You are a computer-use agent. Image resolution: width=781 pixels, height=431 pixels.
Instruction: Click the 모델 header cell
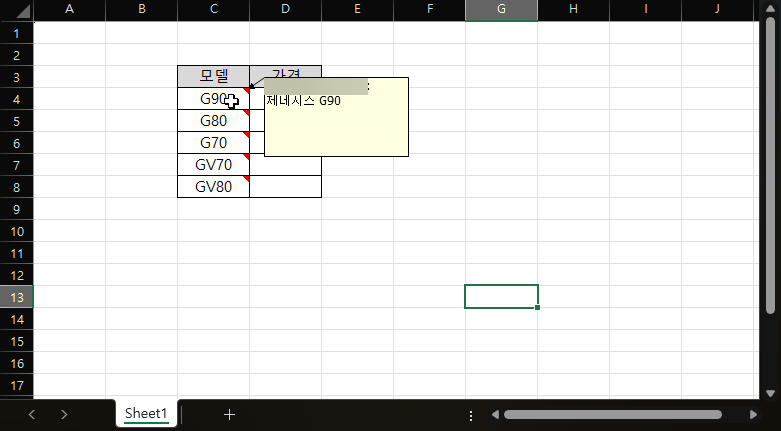pyautogui.click(x=214, y=77)
